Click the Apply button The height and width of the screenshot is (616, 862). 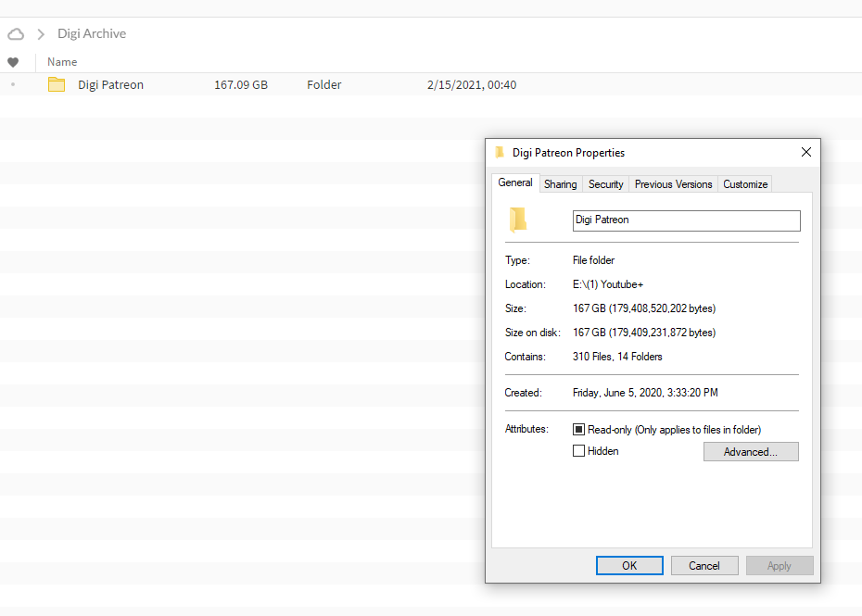[779, 565]
